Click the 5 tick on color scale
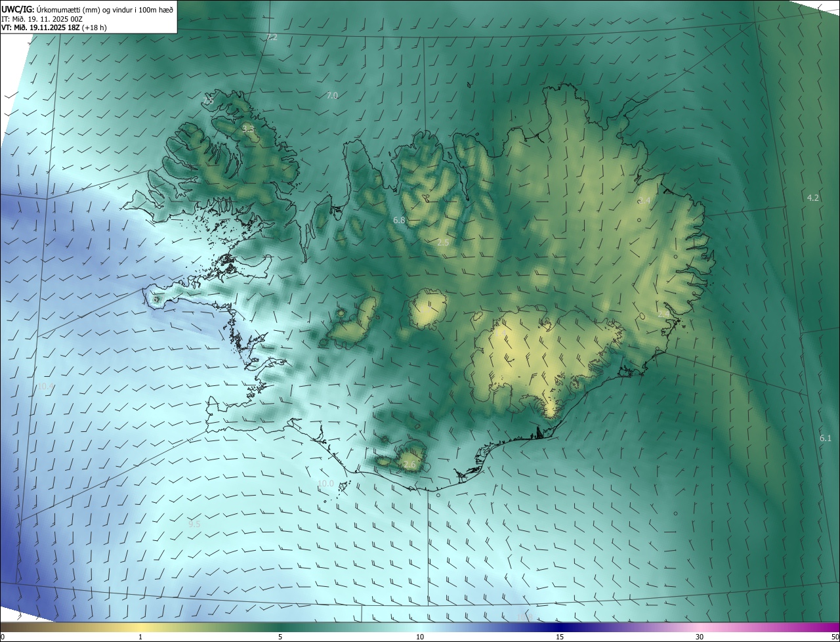Viewport: 840px width, 642px height. pyautogui.click(x=280, y=637)
